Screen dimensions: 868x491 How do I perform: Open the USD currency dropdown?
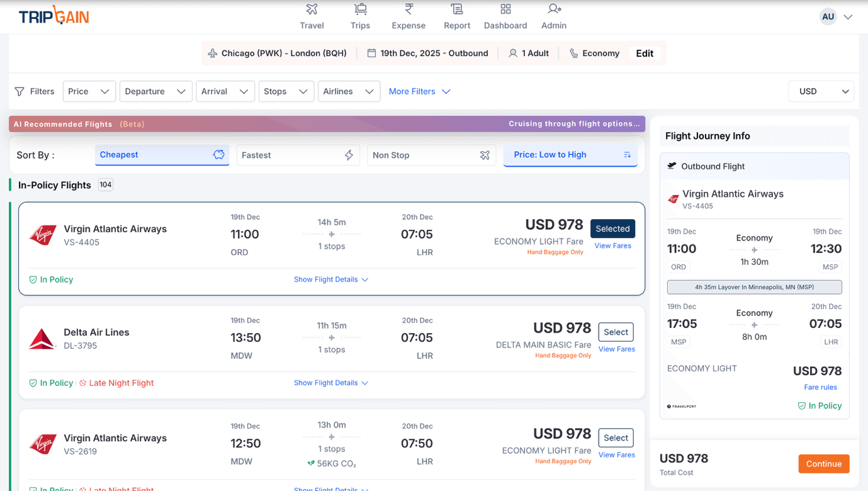[821, 91]
